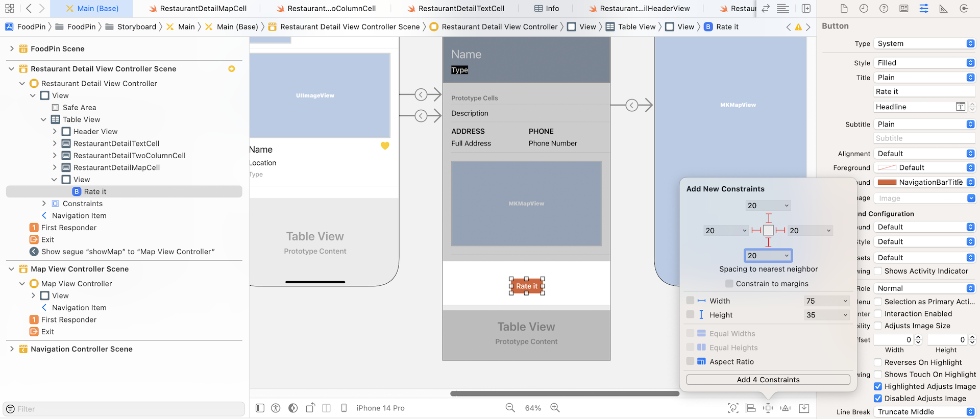Click the Embed In button
Image resolution: width=980 pixels, height=419 pixels.
pos(804,408)
